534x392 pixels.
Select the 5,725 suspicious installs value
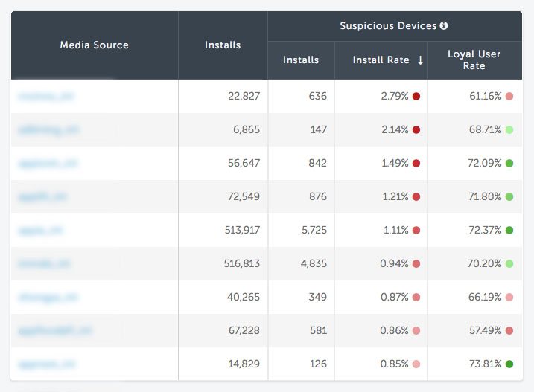pyautogui.click(x=314, y=231)
